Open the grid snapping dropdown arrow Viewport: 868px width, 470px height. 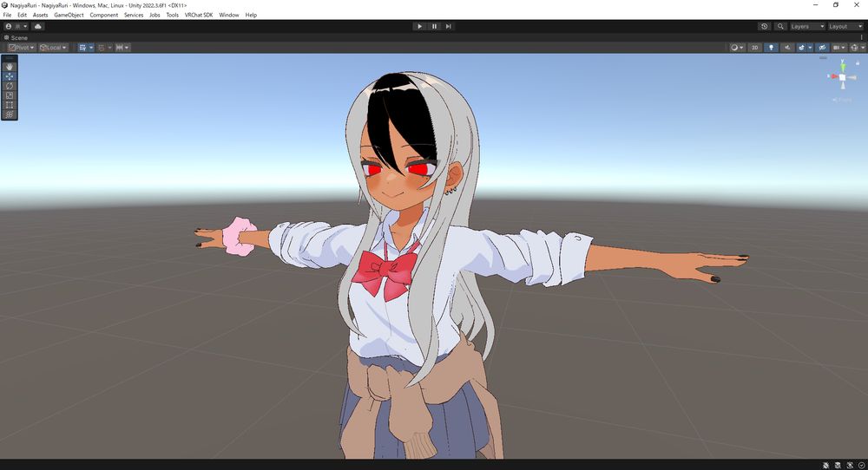pos(109,48)
